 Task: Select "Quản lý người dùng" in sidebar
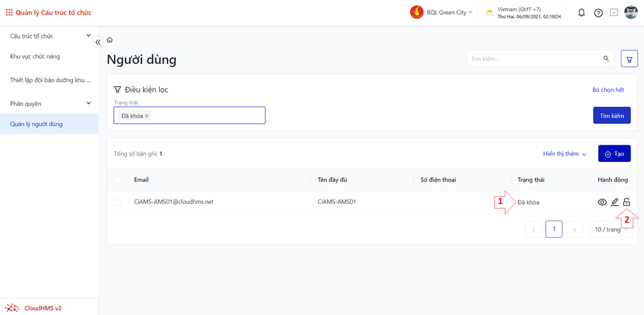click(x=36, y=124)
